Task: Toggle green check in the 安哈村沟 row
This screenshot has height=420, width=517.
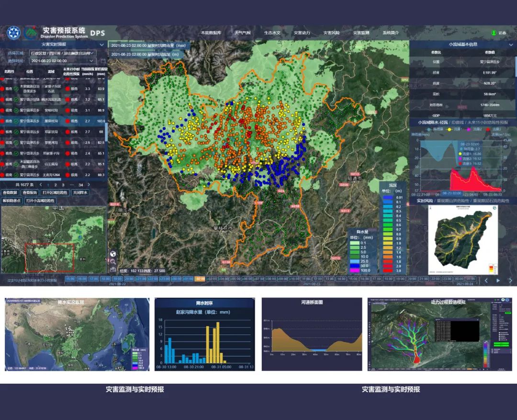Action: click(x=16, y=111)
